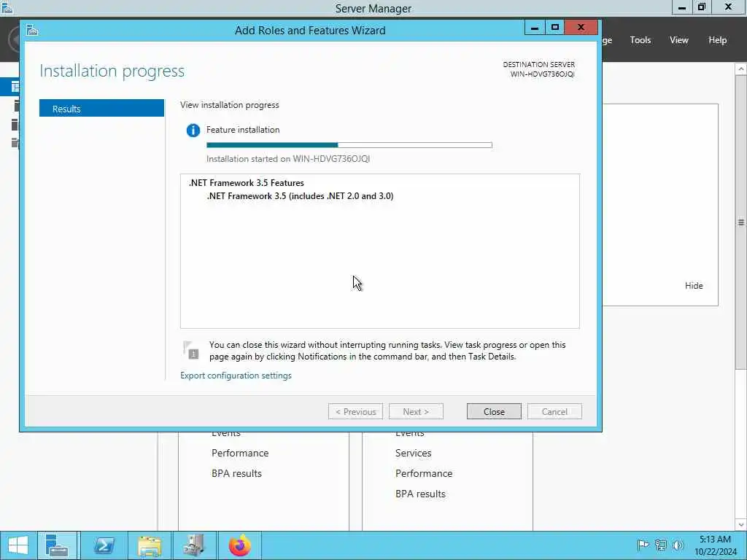Click Hide in the Server Manager welcome tile
The height and width of the screenshot is (560, 747).
[694, 286]
